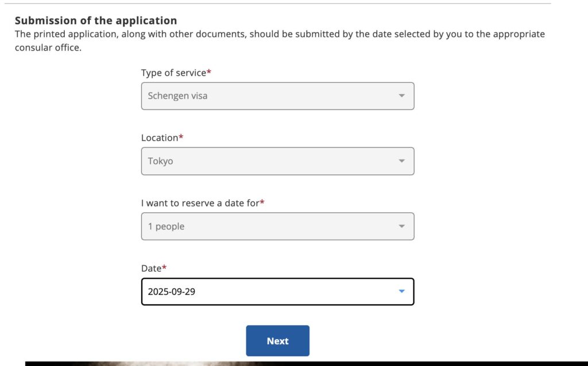This screenshot has height=366, width=588.
Task: Open the 1 people selection dropdown
Action: pos(277,226)
